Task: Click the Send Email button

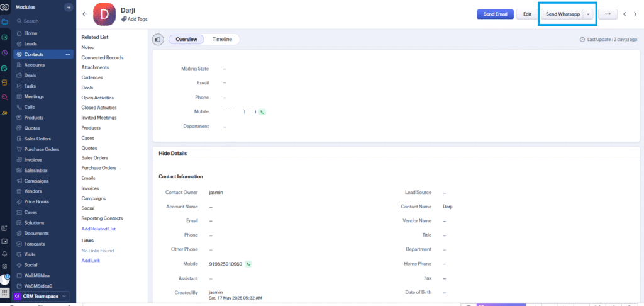Action: point(495,14)
